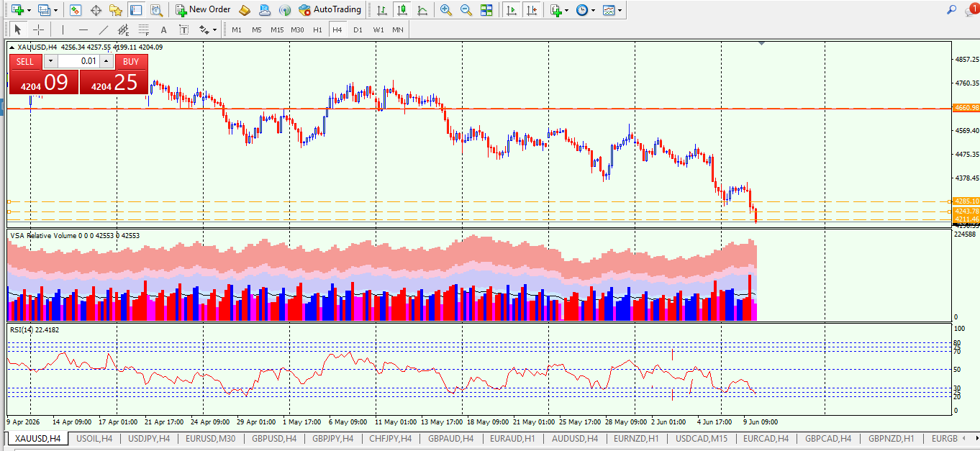Switch timeframe to M1
Viewport: 980px width, 451px height.
236,29
